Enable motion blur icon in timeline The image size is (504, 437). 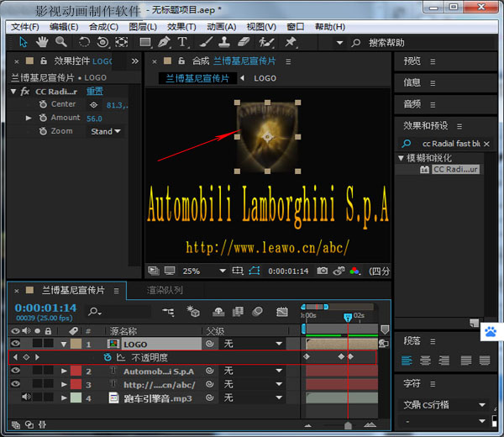coord(257,311)
